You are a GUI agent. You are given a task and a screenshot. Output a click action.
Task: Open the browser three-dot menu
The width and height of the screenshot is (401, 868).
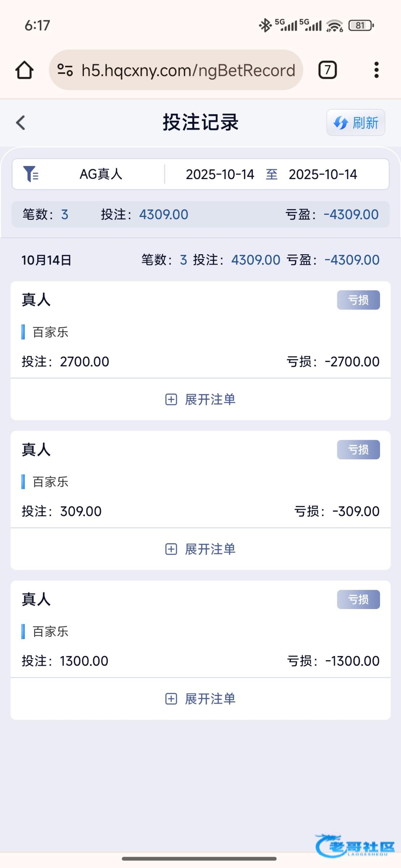point(376,70)
